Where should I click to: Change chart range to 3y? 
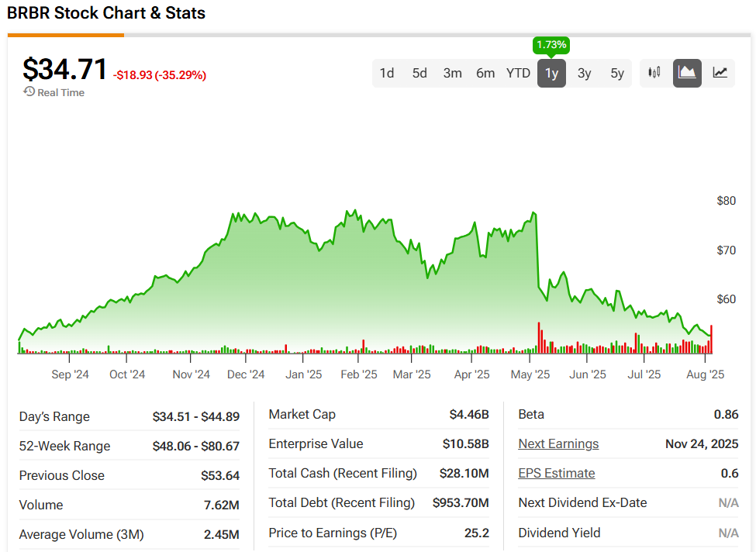[584, 73]
